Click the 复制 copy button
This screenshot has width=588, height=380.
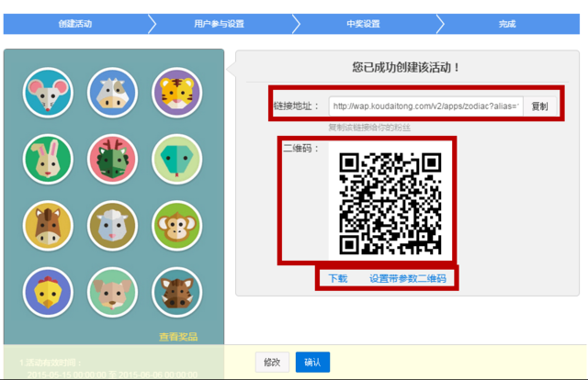[539, 106]
